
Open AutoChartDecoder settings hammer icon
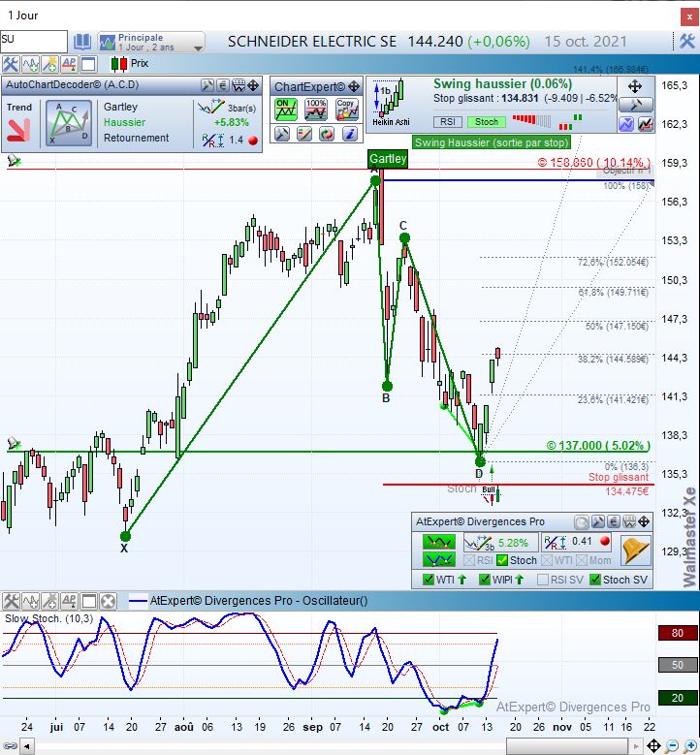207,85
